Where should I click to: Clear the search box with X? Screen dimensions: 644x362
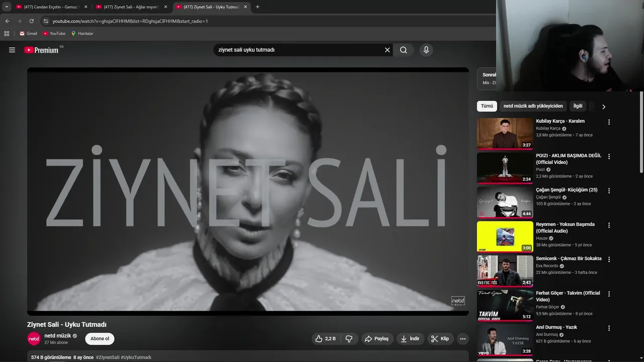click(x=387, y=50)
